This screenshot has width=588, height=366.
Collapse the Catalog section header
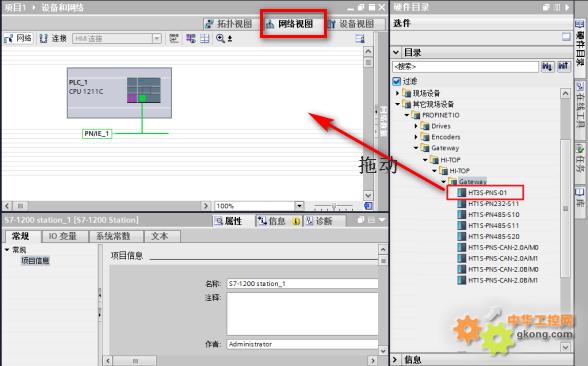coord(396,52)
